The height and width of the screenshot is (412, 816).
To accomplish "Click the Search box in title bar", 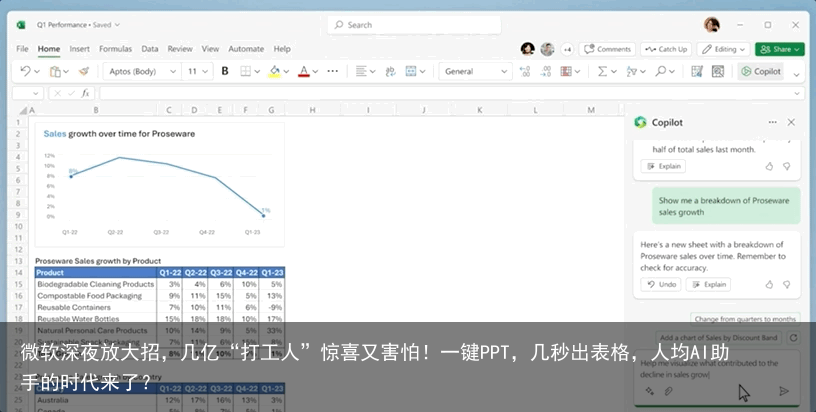I will [x=414, y=25].
